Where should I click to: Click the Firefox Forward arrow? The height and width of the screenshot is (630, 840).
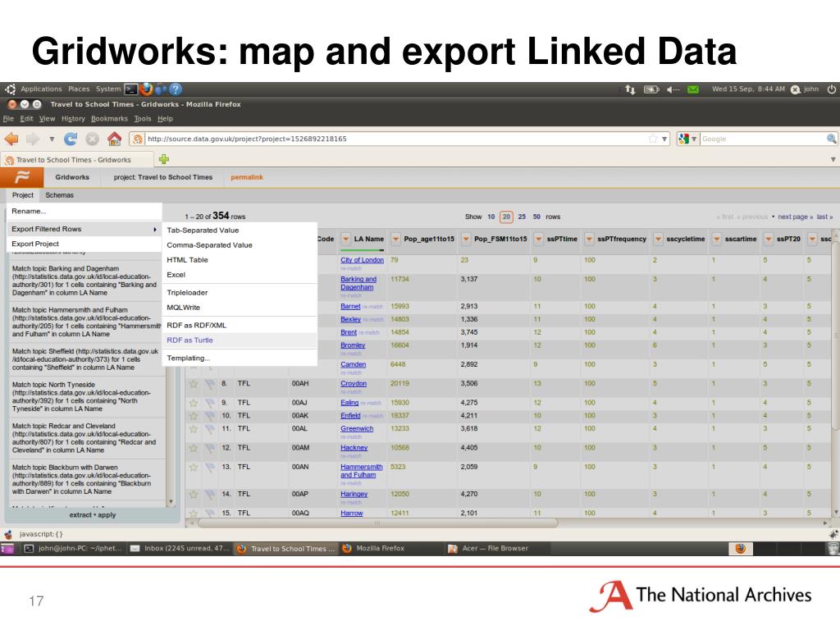pos(33,139)
